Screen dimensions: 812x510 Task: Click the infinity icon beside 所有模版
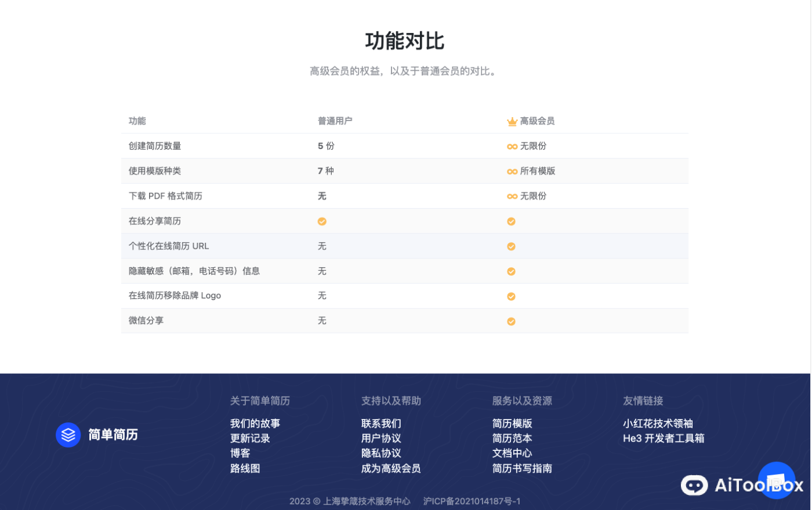click(x=512, y=171)
